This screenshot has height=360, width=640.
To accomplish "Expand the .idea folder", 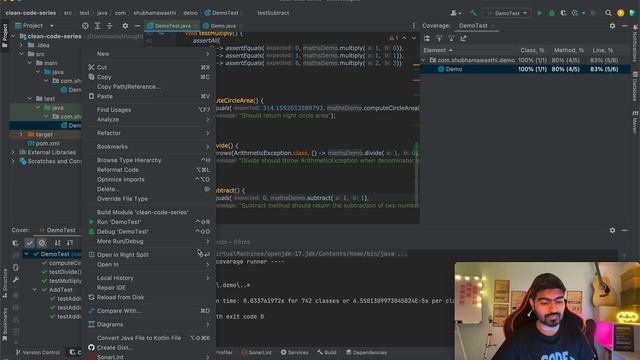I will [x=21, y=45].
